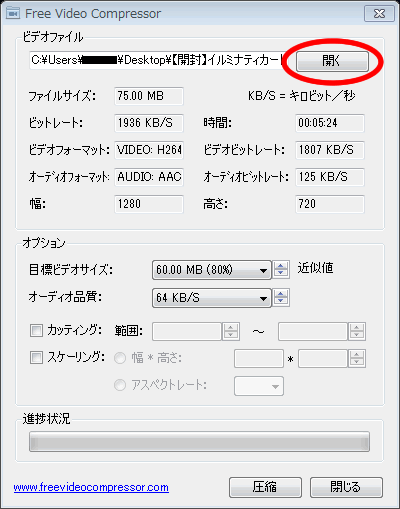400x509 pixels.
Task: Increase target video size with the up spinner
Action: pos(281,266)
